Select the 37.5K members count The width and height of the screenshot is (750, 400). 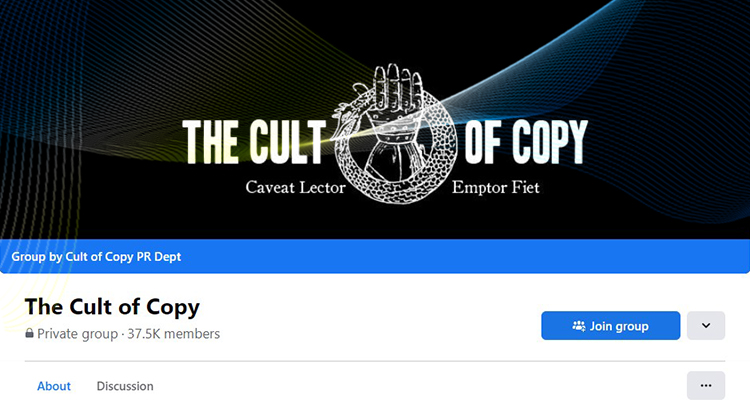[x=174, y=334]
